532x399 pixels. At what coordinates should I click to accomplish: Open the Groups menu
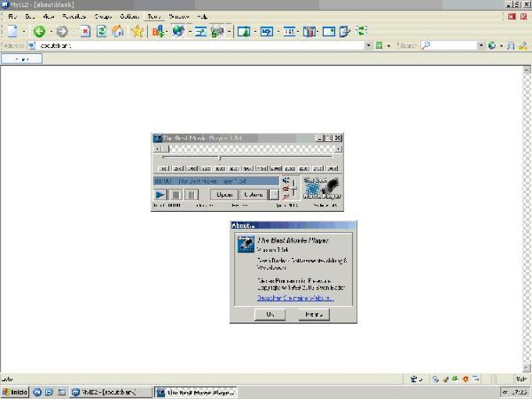(103, 16)
